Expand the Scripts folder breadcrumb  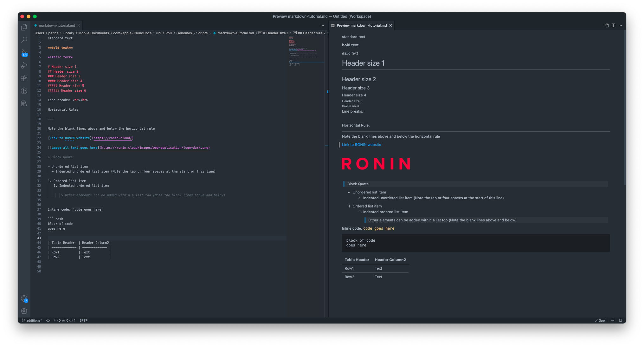(202, 33)
